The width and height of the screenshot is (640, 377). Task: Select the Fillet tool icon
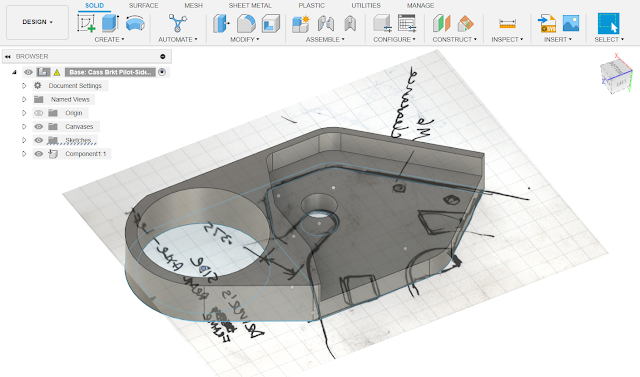[246, 23]
